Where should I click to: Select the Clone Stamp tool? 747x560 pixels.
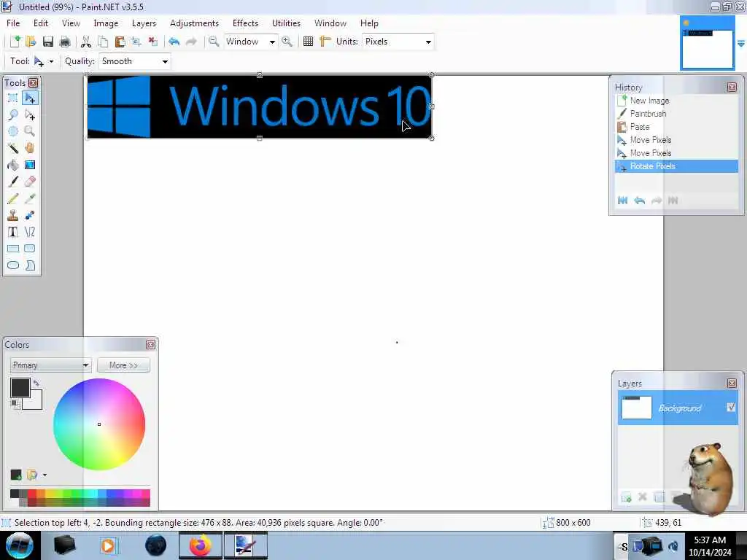point(13,215)
